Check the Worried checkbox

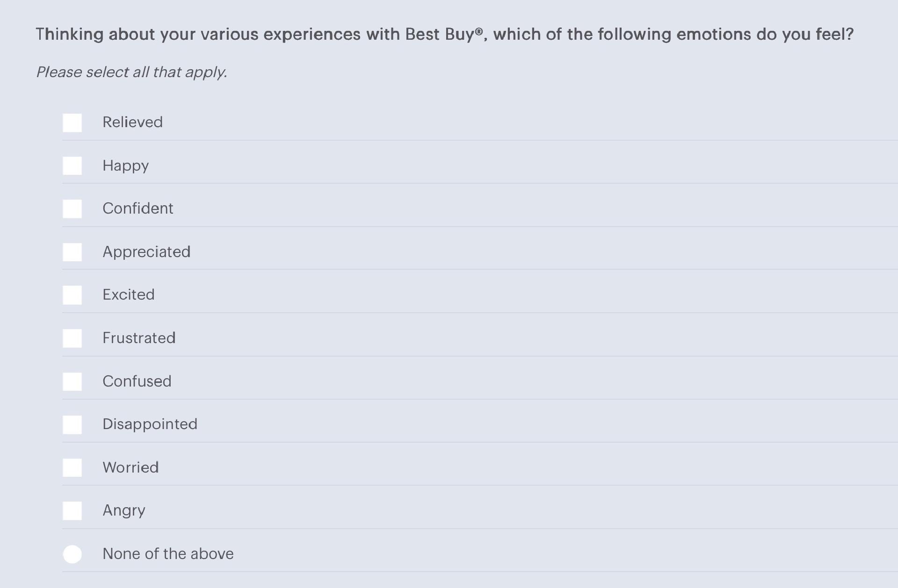click(x=72, y=468)
